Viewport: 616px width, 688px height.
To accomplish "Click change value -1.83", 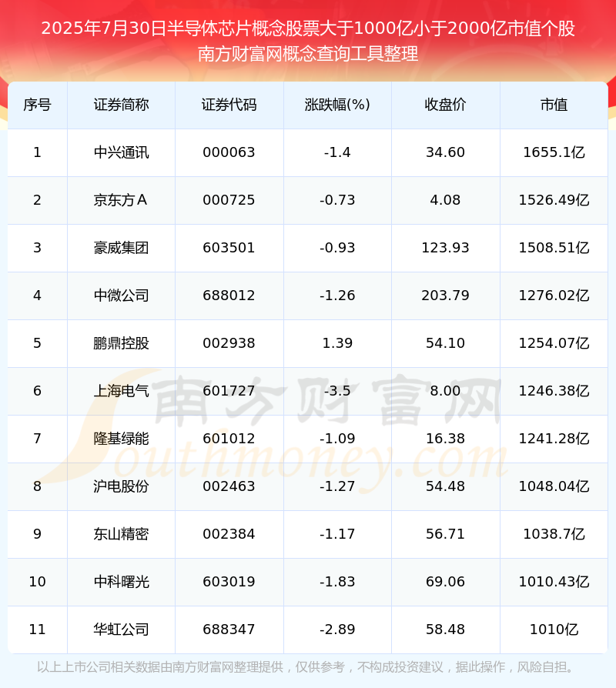I will tap(337, 582).
